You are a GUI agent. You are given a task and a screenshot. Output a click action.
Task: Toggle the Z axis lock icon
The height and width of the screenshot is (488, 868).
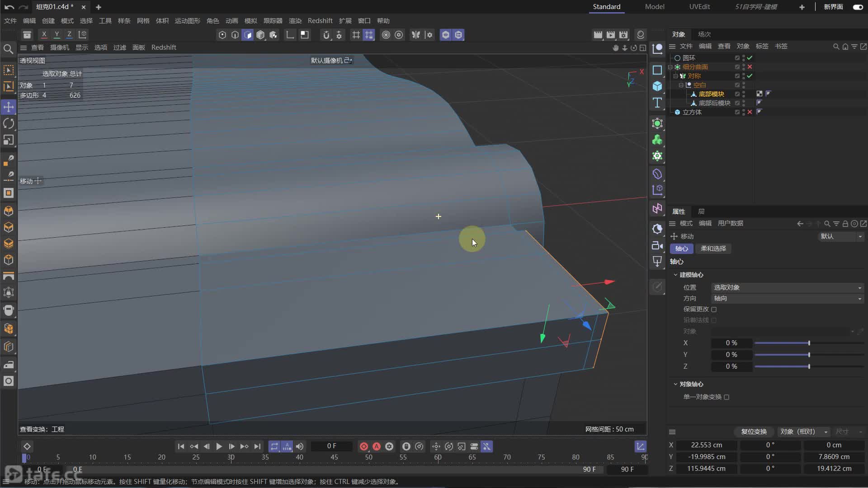69,34
